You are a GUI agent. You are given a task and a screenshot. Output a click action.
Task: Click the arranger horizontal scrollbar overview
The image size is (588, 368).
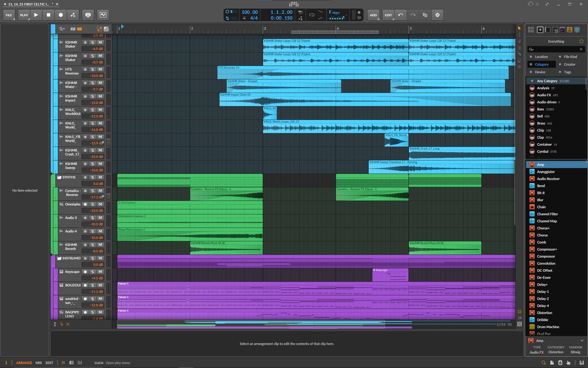pos(316,324)
